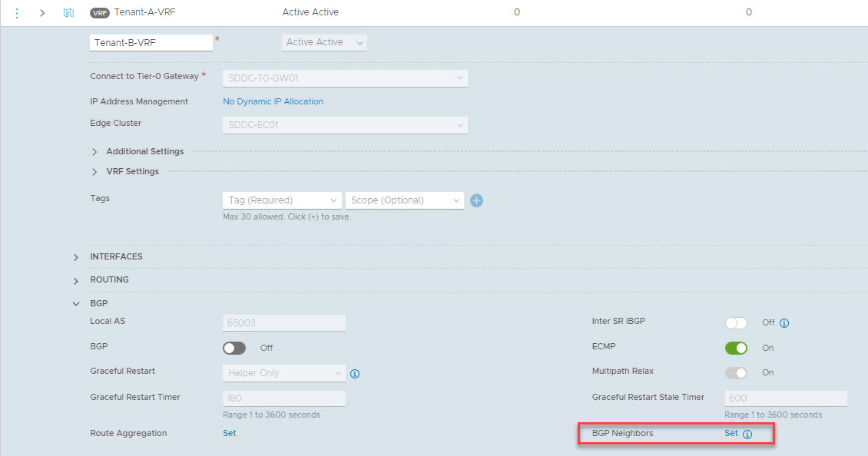Click the Set link for BGP Neighbors

[731, 433]
